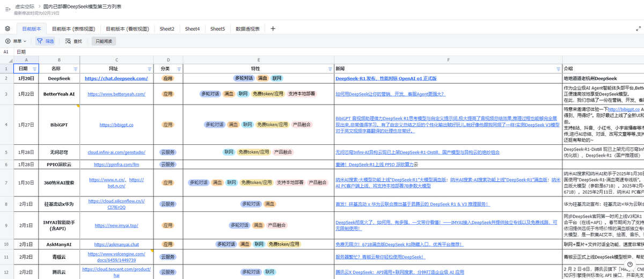The width and height of the screenshot is (644, 279).
Task: Open the help question mark button
Action: tap(630, 265)
